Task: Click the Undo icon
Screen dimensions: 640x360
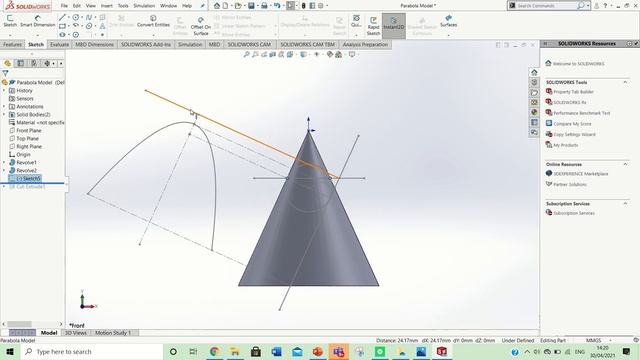Action: coord(277,6)
